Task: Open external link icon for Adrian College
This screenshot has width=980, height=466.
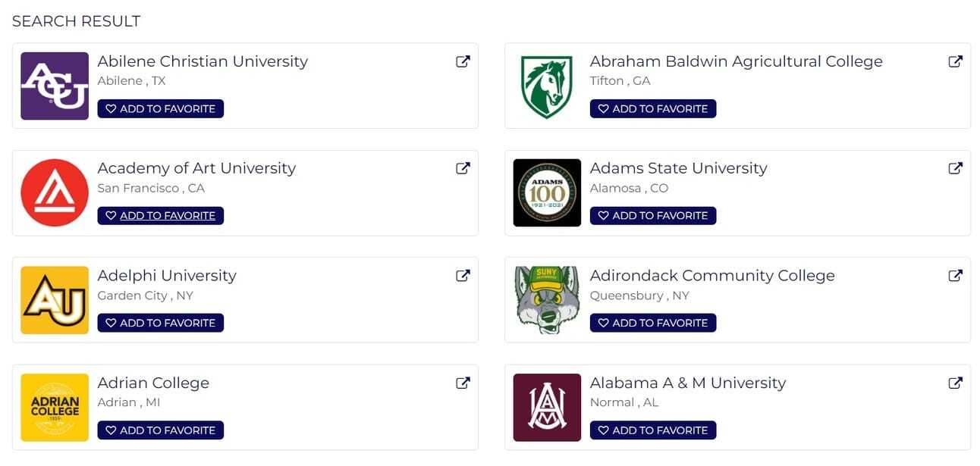Action: [x=463, y=383]
